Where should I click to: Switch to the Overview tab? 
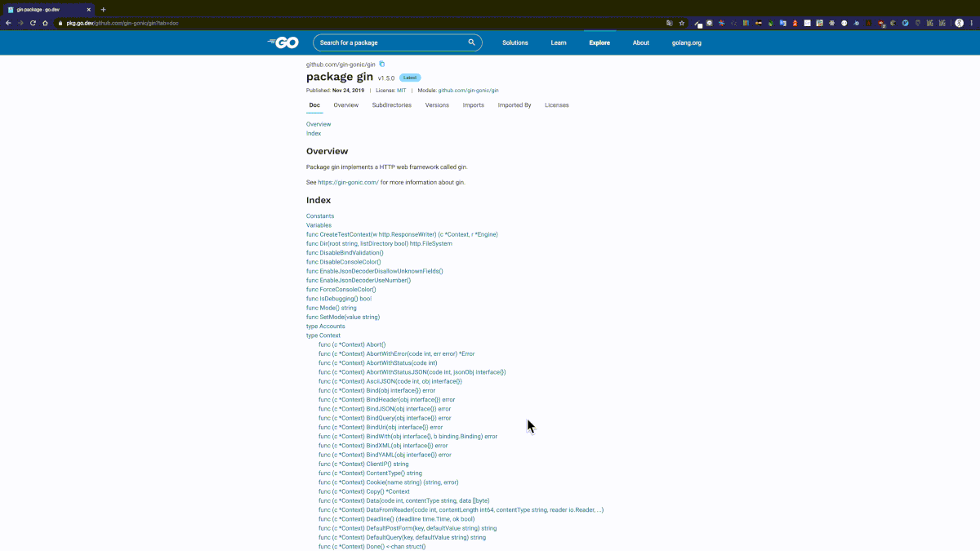click(345, 105)
